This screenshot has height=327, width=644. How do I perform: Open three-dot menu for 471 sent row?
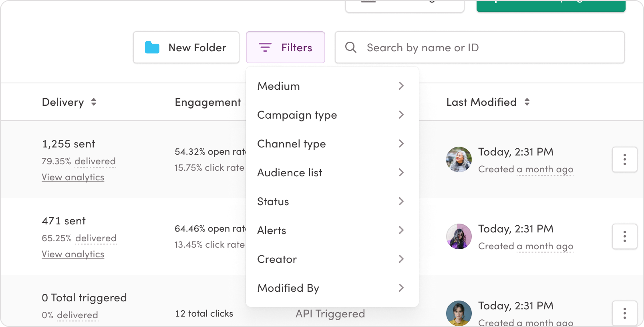pyautogui.click(x=624, y=236)
